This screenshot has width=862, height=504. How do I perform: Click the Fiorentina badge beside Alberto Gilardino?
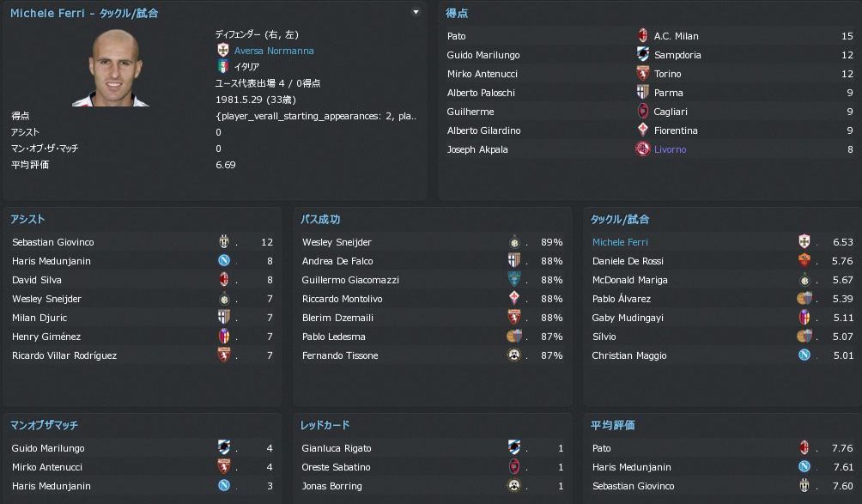pos(641,131)
